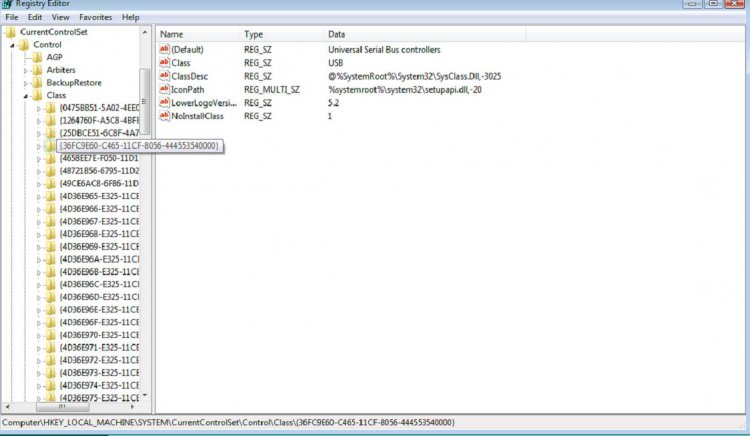Open the Edit menu
The width and height of the screenshot is (750, 436).
(34, 17)
